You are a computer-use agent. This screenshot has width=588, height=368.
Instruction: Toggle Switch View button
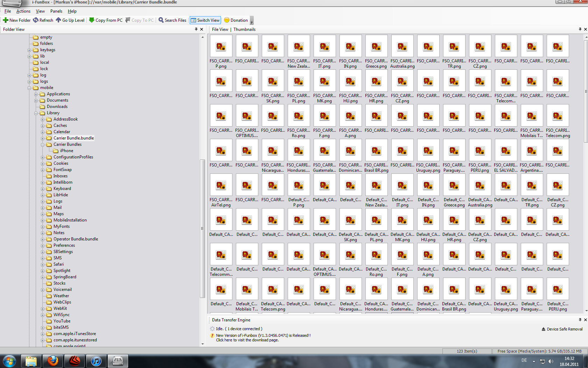tap(205, 20)
